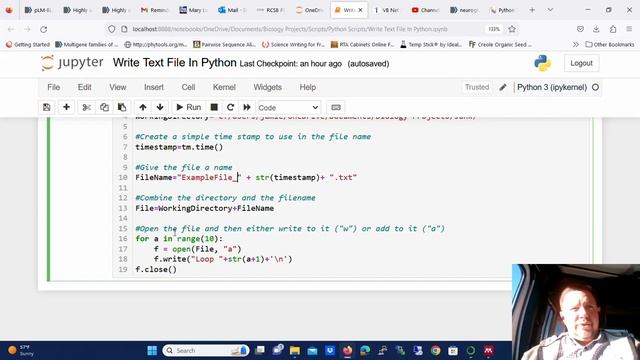Show more bookmarks with the double chevron

(x=576, y=44)
